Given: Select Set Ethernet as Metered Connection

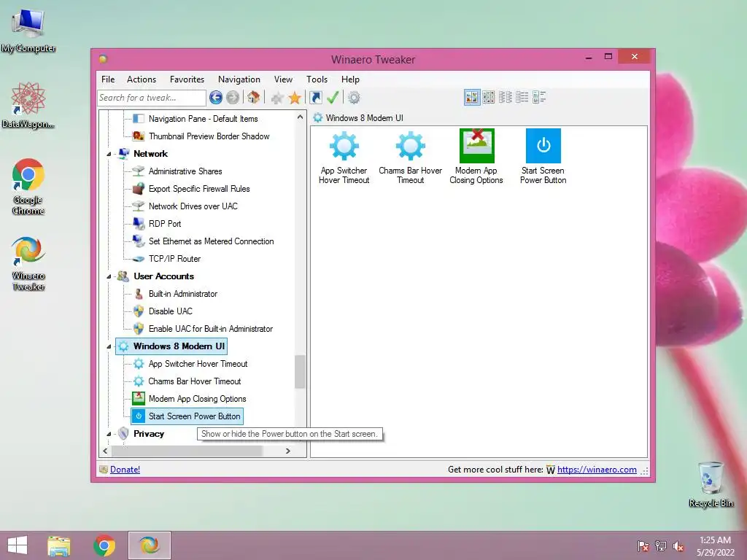Looking at the screenshot, I should click(x=211, y=241).
